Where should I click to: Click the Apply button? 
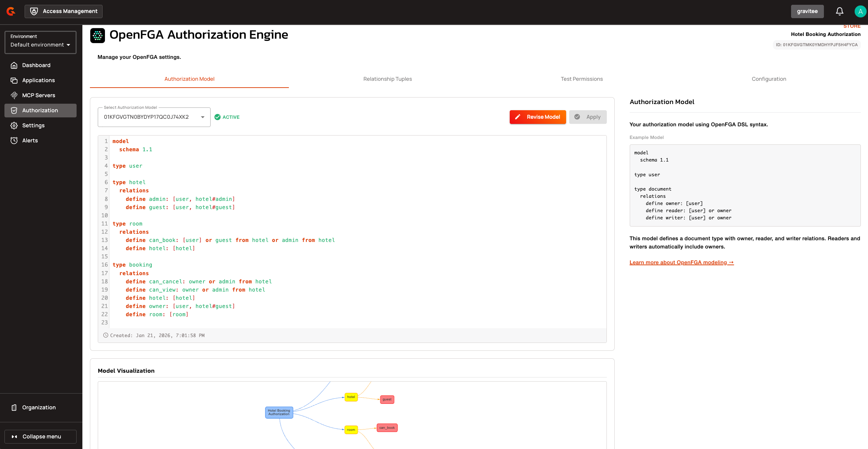click(x=588, y=117)
